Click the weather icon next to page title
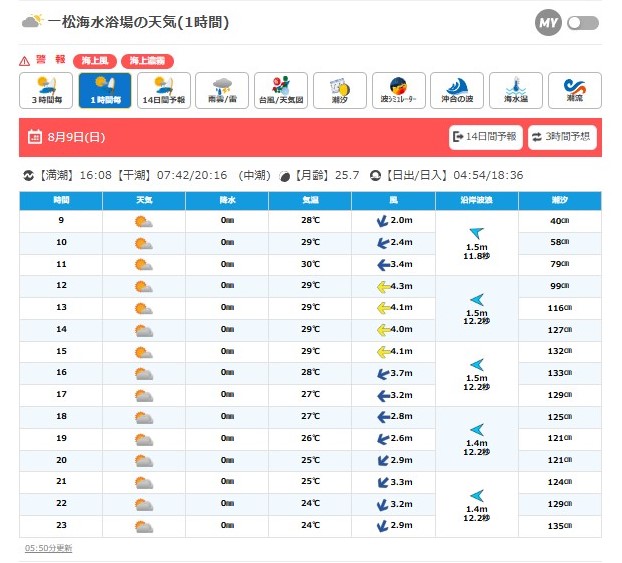The width and height of the screenshot is (622, 563). click(33, 21)
